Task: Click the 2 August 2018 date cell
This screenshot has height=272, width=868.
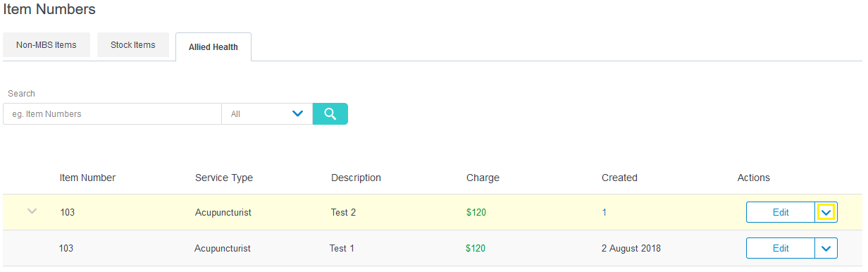Action: tap(631, 248)
